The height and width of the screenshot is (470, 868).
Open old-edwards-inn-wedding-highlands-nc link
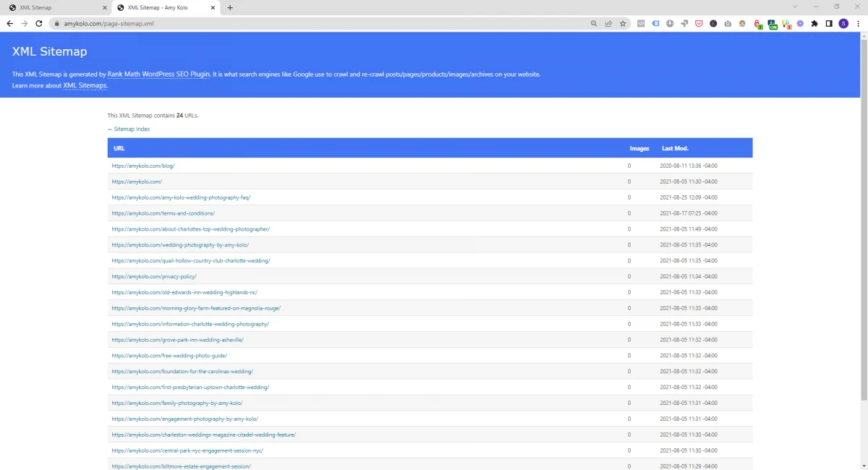point(184,292)
